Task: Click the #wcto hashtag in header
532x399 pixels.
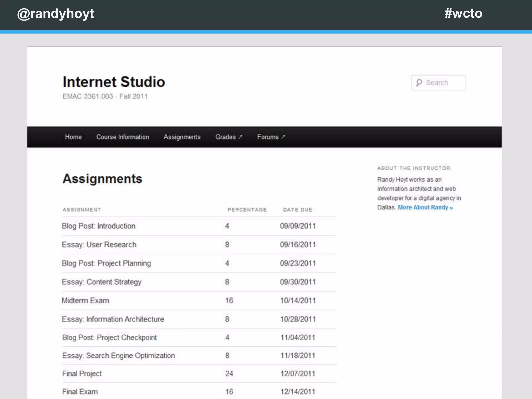Action: [463, 13]
